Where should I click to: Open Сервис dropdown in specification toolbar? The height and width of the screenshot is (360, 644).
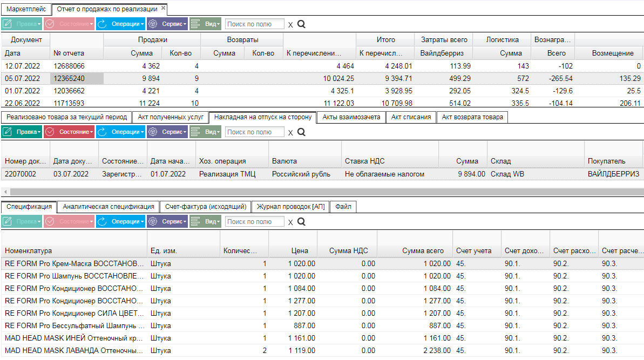point(167,221)
